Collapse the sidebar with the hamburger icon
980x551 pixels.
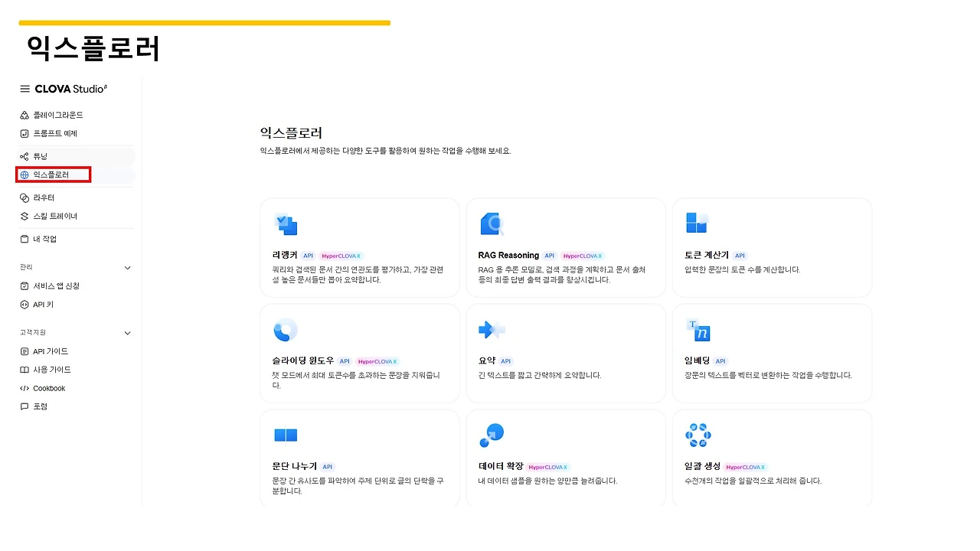coord(24,88)
